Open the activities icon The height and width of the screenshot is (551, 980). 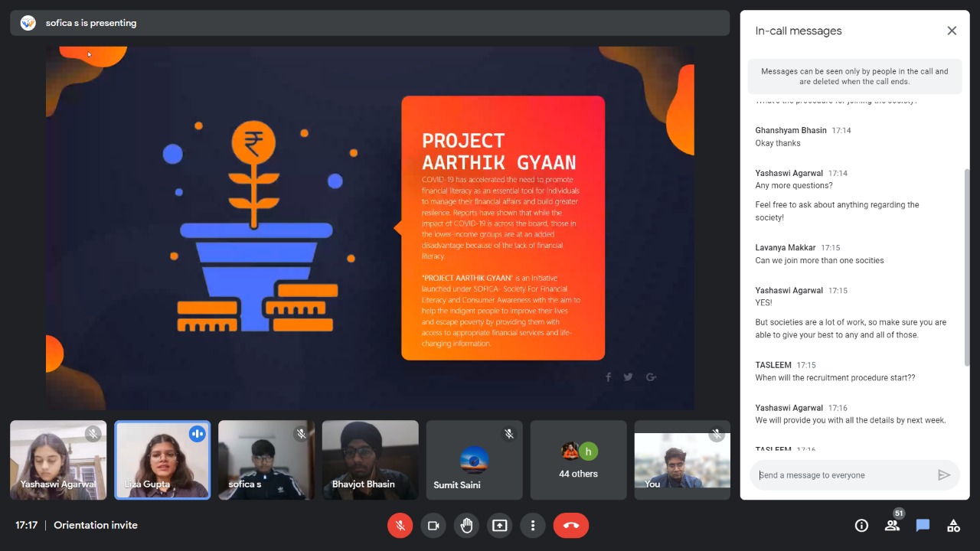(x=953, y=526)
